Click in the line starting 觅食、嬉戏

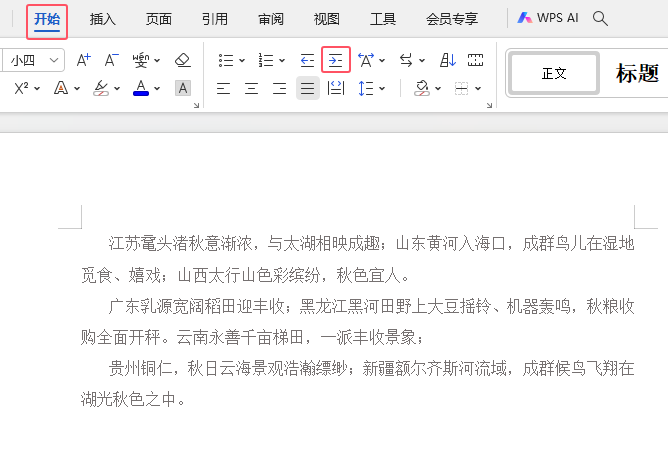(x=245, y=275)
